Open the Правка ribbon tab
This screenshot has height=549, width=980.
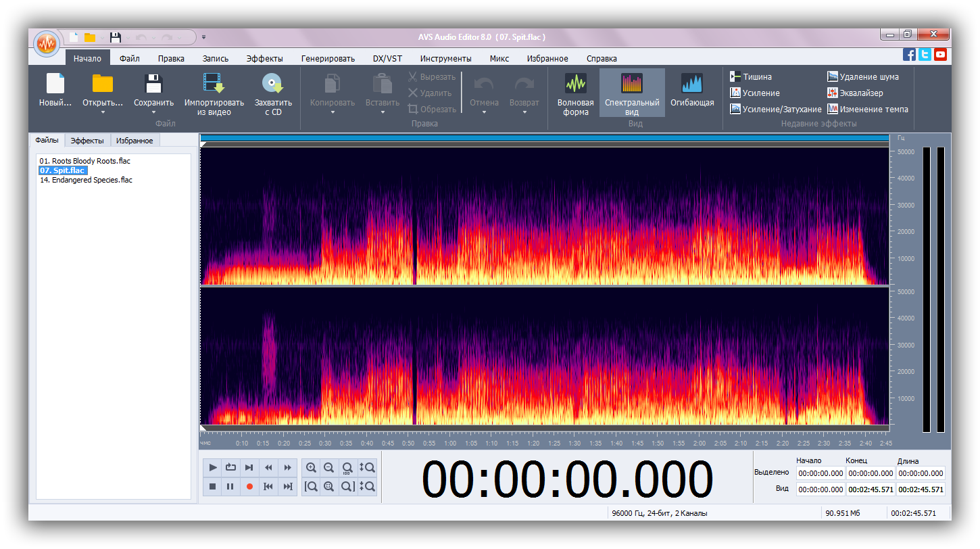coord(171,59)
